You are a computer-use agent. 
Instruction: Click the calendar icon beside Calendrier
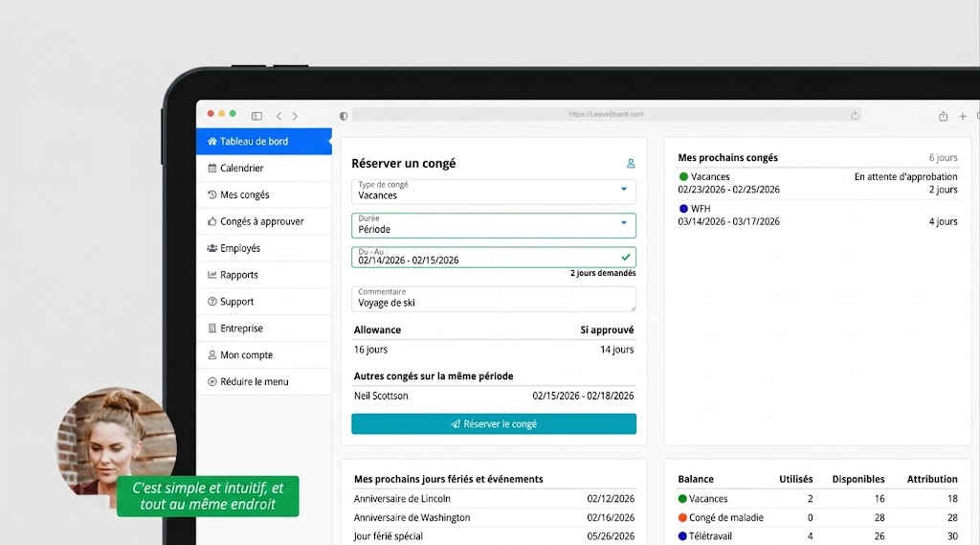point(212,168)
